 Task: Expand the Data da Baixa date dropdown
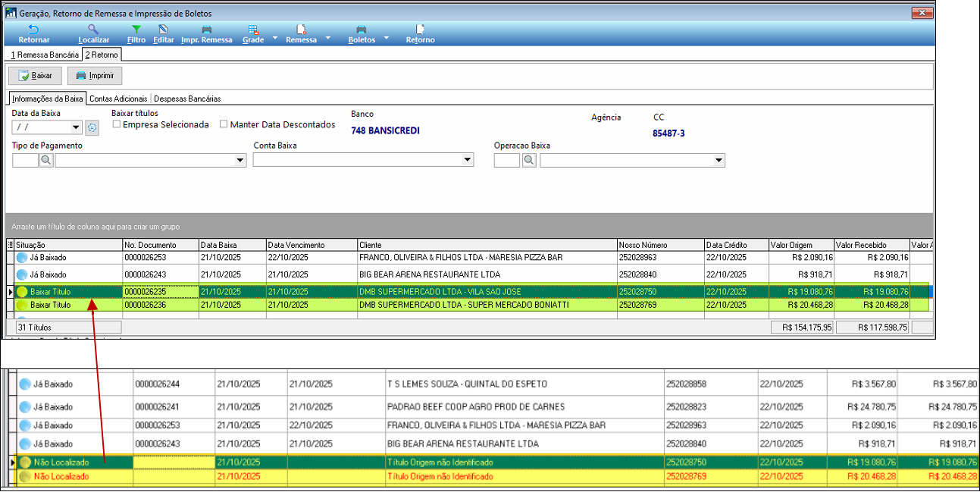(x=76, y=128)
